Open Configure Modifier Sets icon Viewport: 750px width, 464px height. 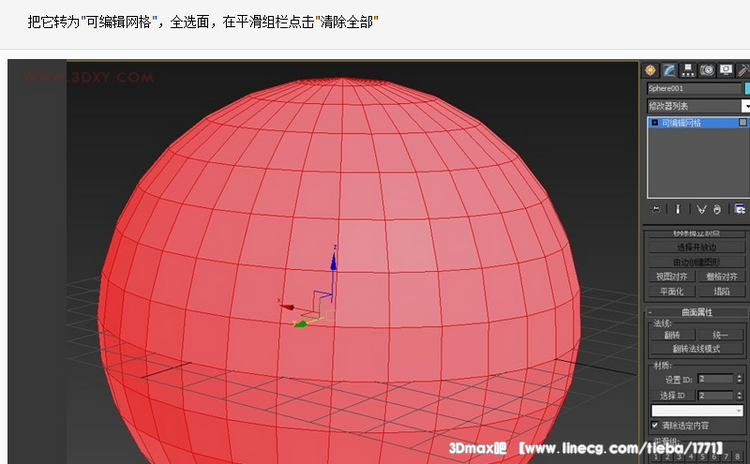tap(740, 209)
